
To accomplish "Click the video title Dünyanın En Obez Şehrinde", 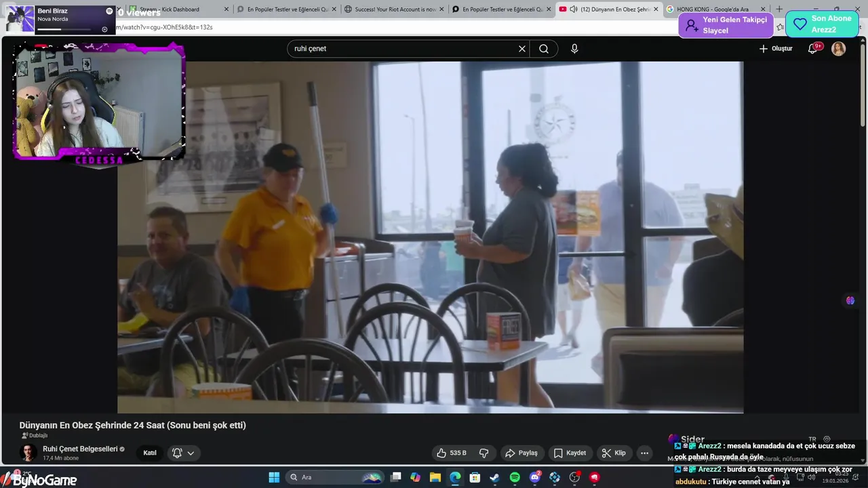I will click(x=132, y=425).
